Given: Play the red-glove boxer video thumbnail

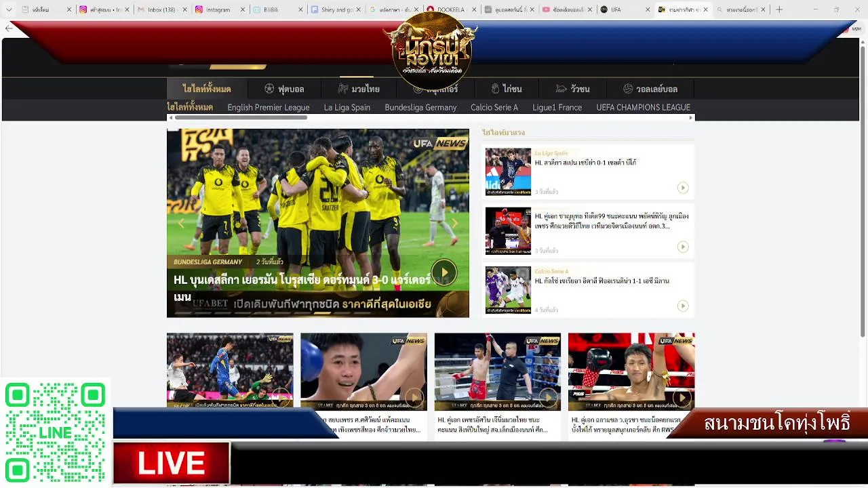Looking at the screenshot, I should [681, 396].
